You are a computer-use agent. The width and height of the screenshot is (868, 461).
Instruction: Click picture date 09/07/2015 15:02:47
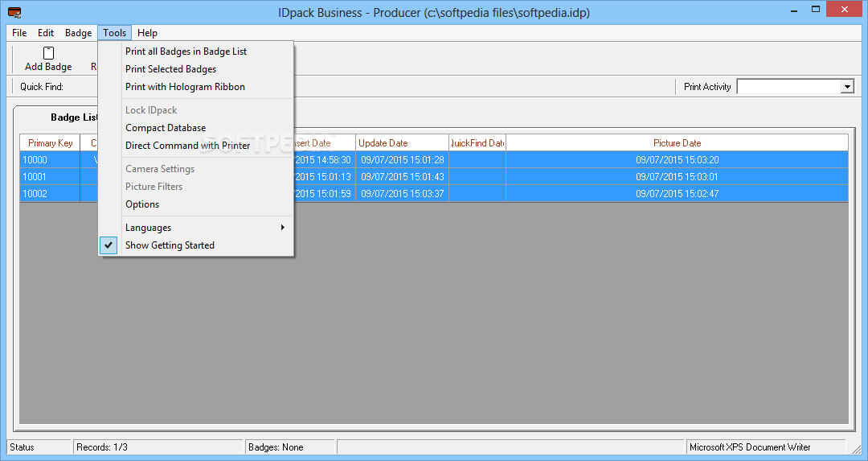[677, 193]
